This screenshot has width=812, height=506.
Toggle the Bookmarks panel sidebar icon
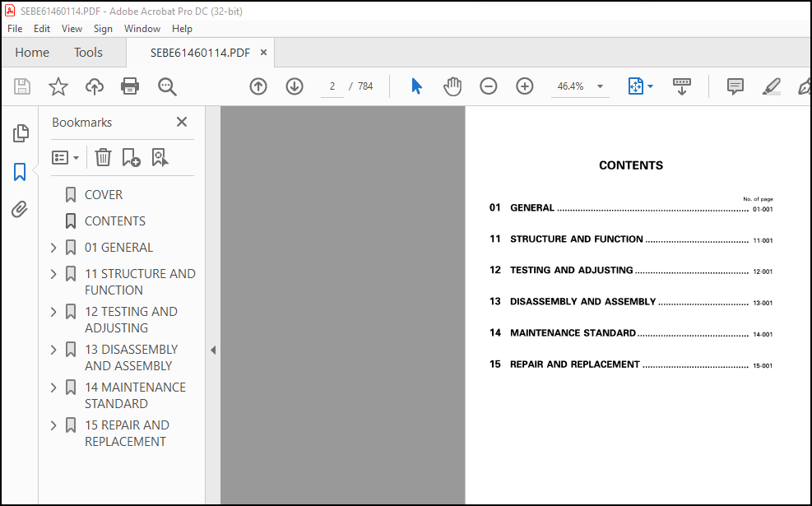tap(20, 171)
